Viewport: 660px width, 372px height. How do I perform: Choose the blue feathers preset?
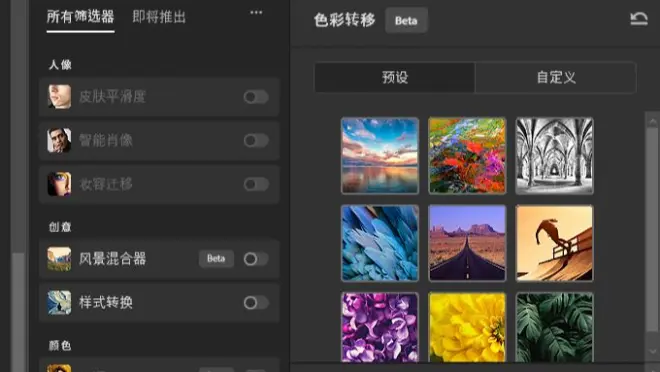pos(380,243)
